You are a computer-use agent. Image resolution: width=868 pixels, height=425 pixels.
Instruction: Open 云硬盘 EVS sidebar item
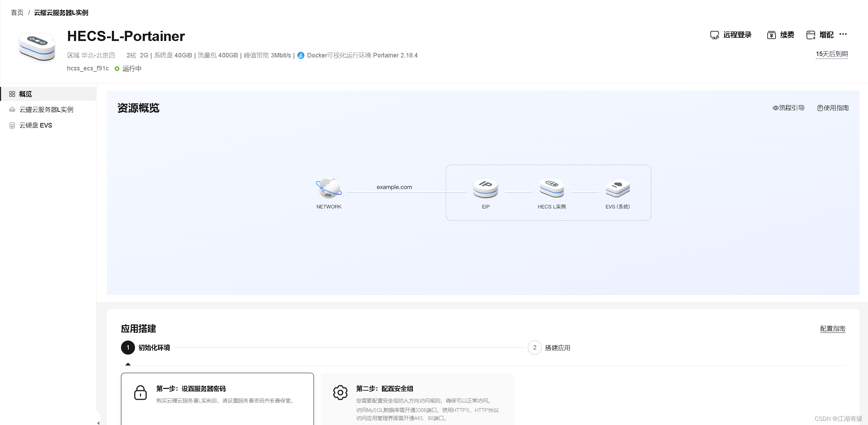35,125
